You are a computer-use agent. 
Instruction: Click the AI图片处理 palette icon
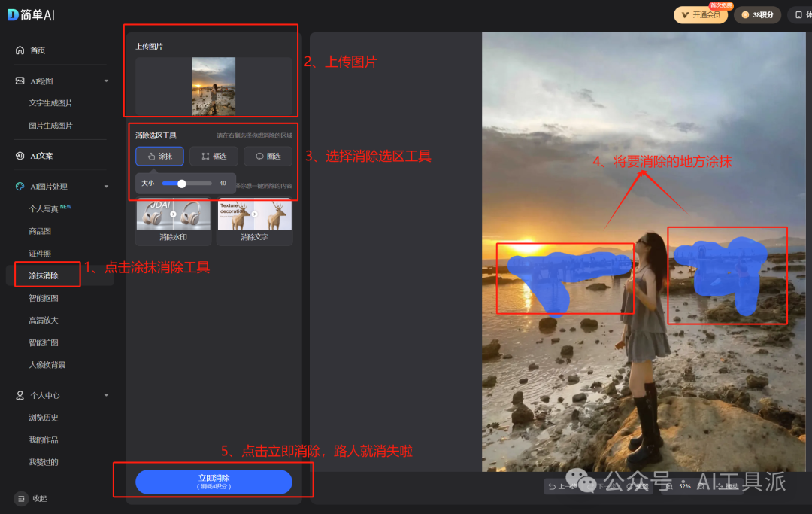(x=20, y=187)
